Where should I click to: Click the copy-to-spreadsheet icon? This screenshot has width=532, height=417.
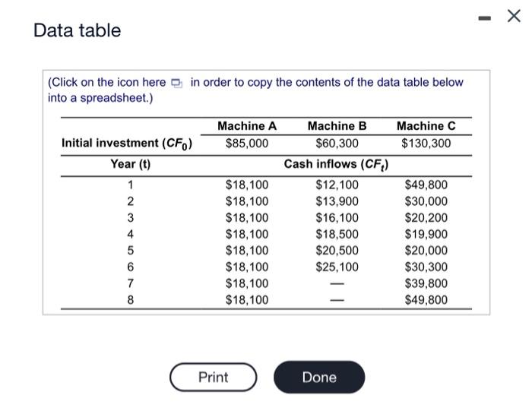pos(177,83)
